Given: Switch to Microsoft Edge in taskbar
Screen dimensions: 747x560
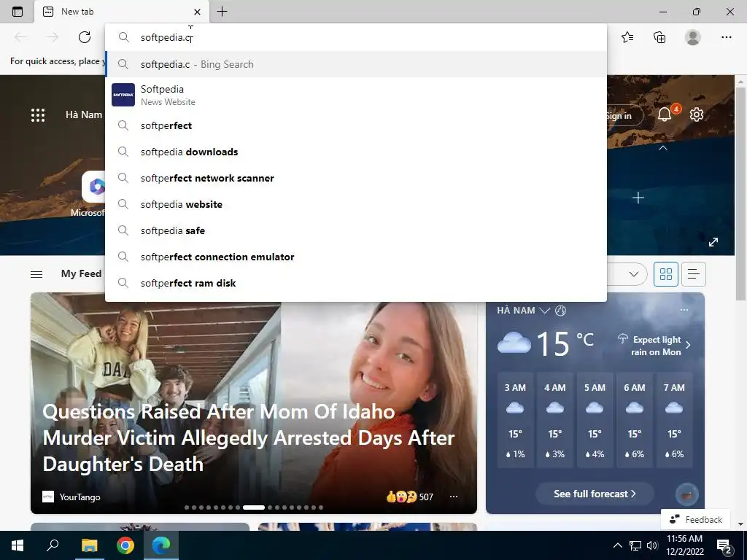Looking at the screenshot, I should 161,545.
